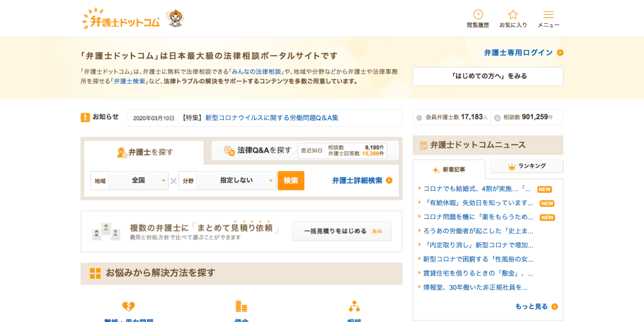Click the 弁護士ドットコム logo
The width and height of the screenshot is (644, 322).
pyautogui.click(x=121, y=18)
